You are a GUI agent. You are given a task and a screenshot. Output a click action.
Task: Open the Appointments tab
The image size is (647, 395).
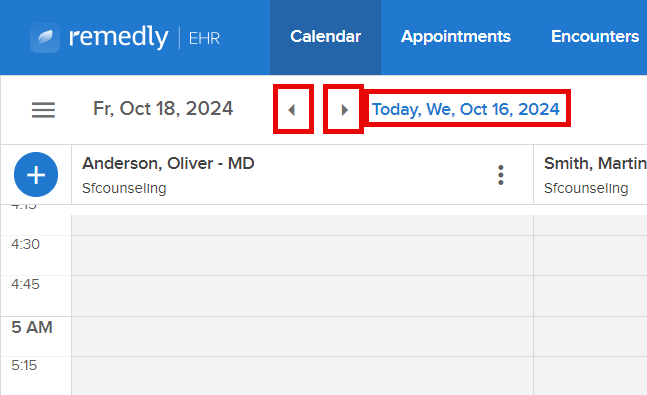click(x=456, y=37)
